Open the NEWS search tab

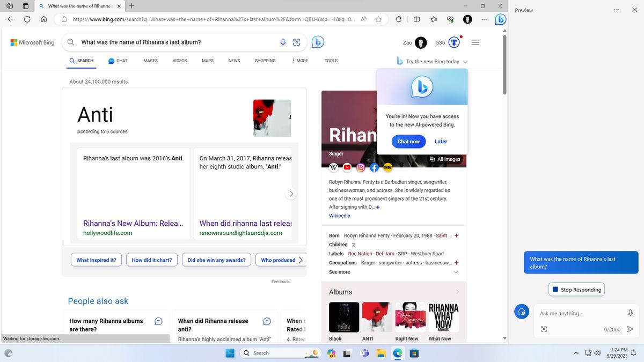[234, 61]
